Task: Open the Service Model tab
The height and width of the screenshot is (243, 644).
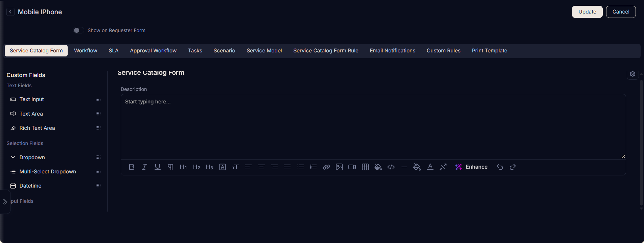Action: [264, 51]
